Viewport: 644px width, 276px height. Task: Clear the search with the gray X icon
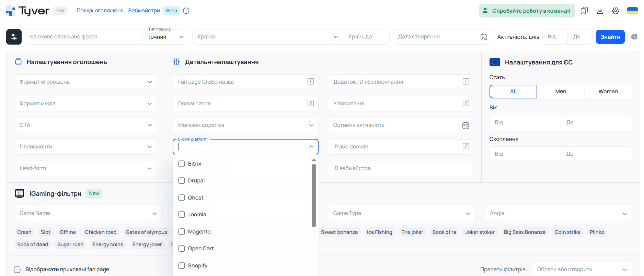[634, 37]
